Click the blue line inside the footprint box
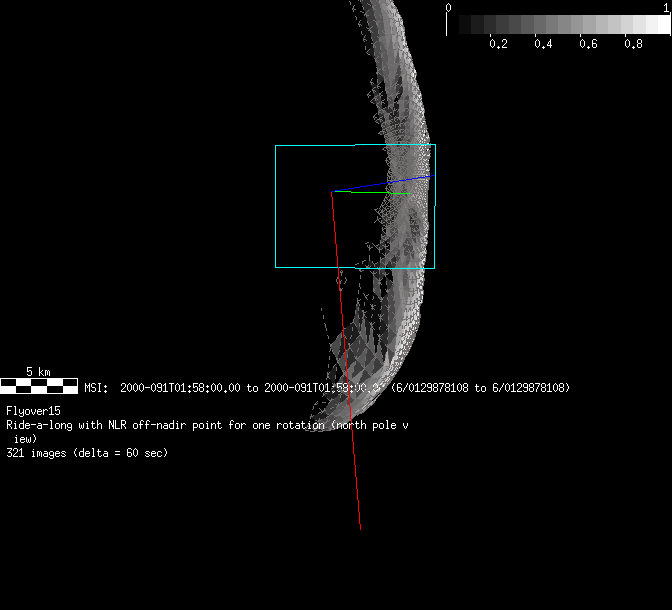This screenshot has height=610, width=672. 385,183
